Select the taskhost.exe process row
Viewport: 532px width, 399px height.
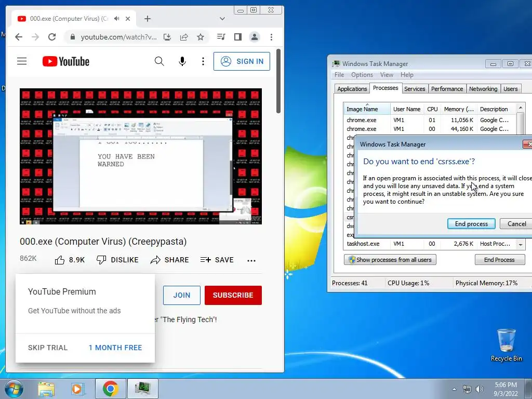click(x=430, y=244)
